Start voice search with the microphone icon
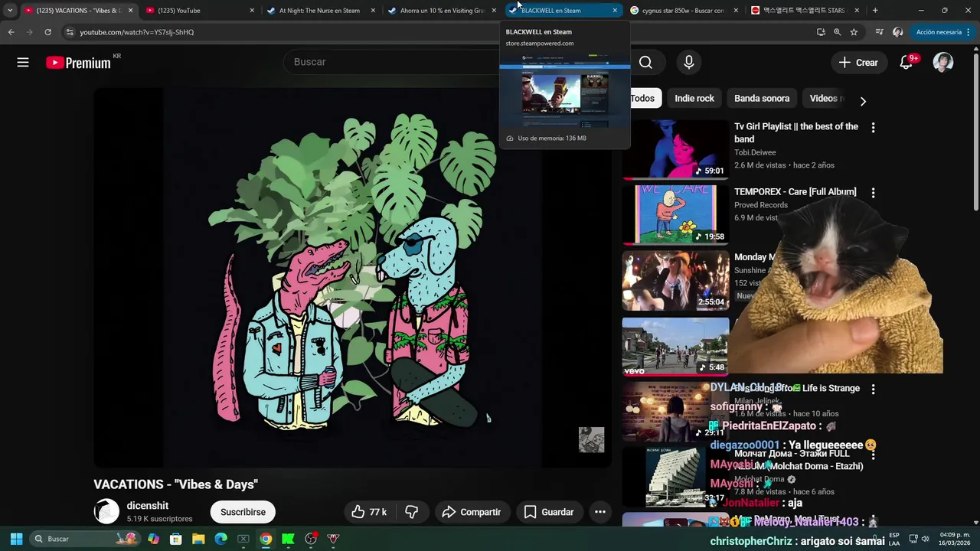This screenshot has height=551, width=980. click(x=689, y=63)
